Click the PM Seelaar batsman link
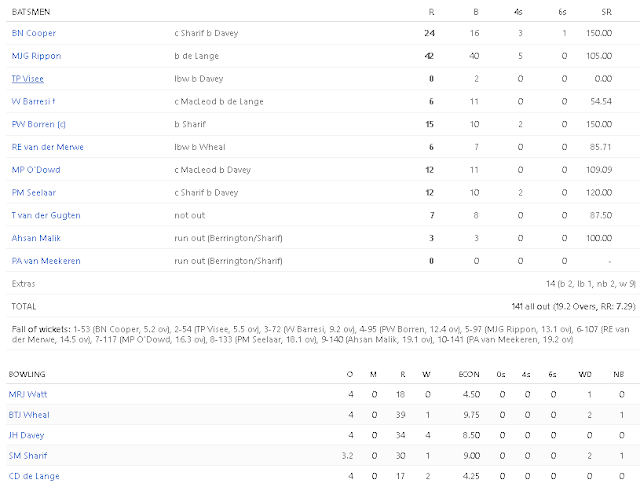This screenshot has height=487, width=640. (x=32, y=192)
